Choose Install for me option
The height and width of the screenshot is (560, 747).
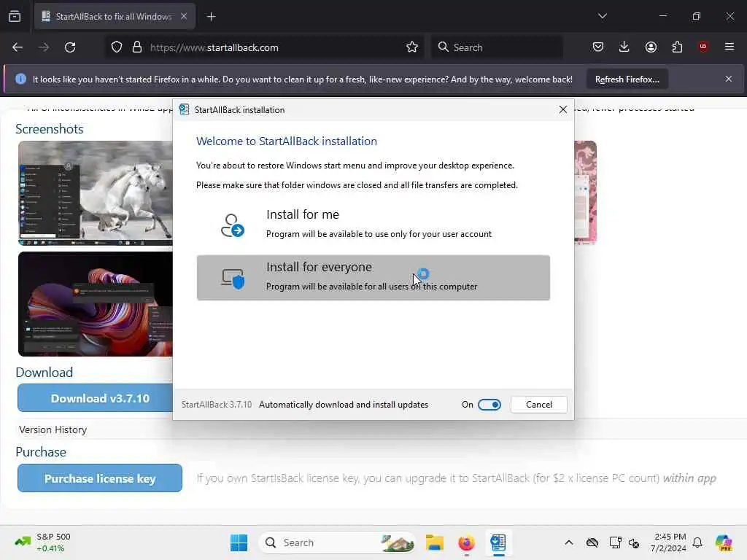[373, 225]
